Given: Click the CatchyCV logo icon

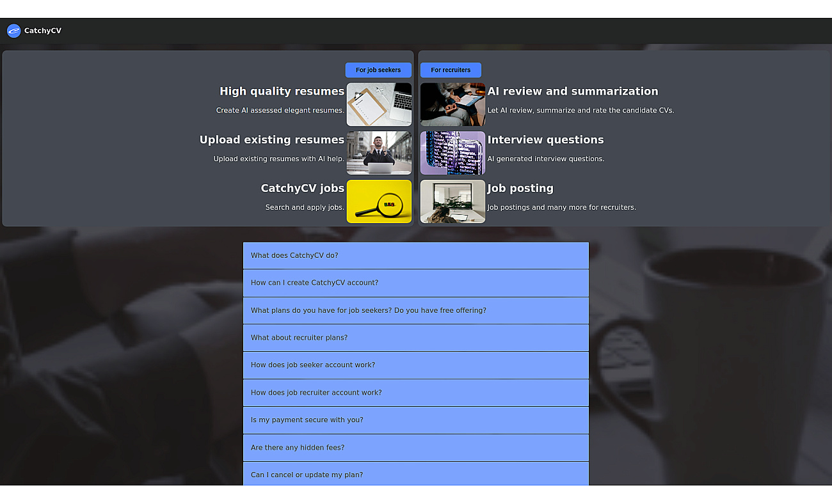Looking at the screenshot, I should pyautogui.click(x=13, y=31).
